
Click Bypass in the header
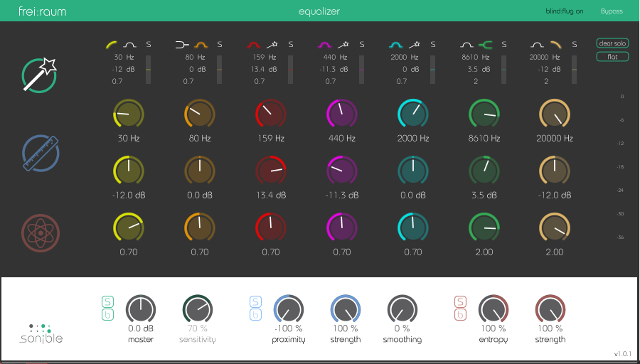click(x=612, y=11)
